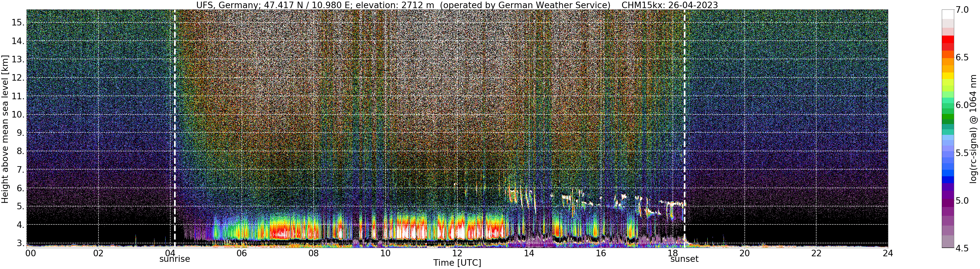
Task: Click the x-axis tick label '02'
Action: pyautogui.click(x=98, y=253)
